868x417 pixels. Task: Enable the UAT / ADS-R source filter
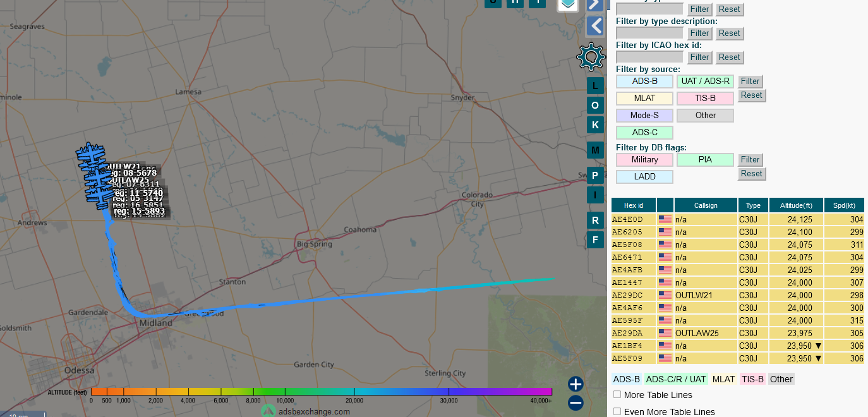point(705,82)
